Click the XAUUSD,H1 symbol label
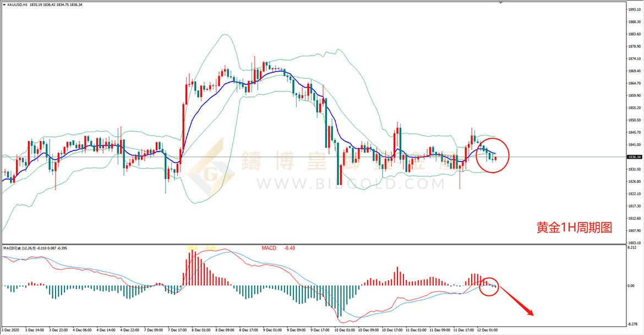Viewport: 644px width, 335px height. coord(17,5)
